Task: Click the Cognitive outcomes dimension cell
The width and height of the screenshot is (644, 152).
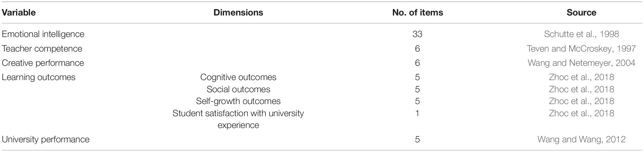Action: [238, 77]
